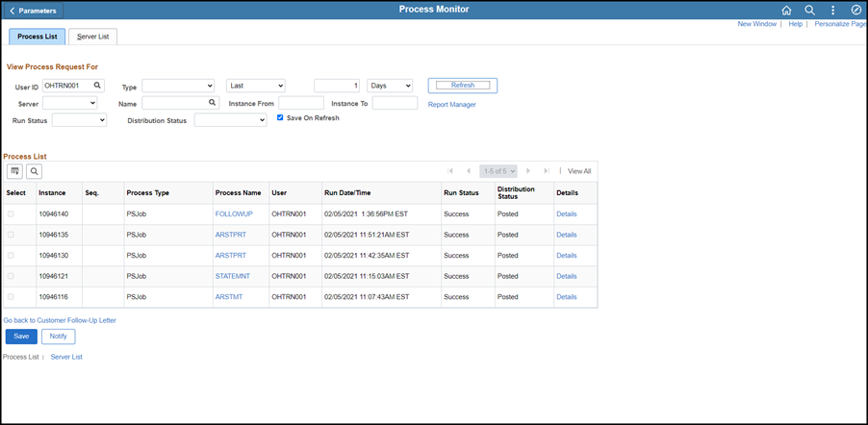Open Personalize Page link

point(840,24)
